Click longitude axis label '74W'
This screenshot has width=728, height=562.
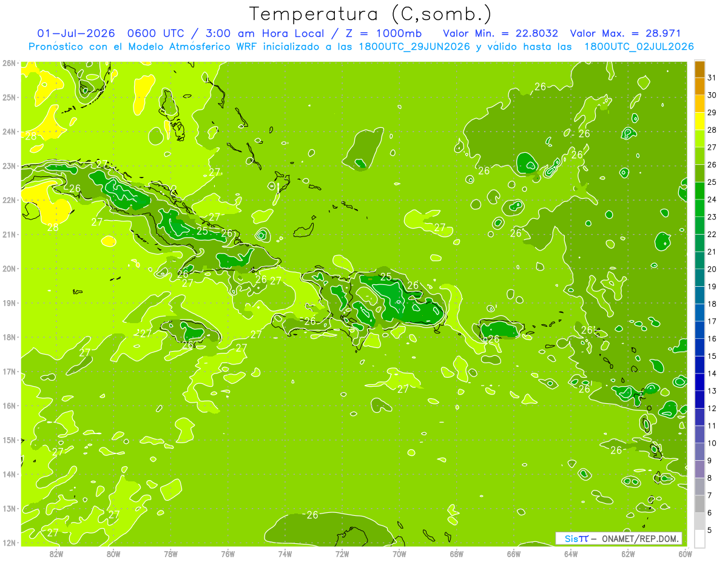[285, 553]
